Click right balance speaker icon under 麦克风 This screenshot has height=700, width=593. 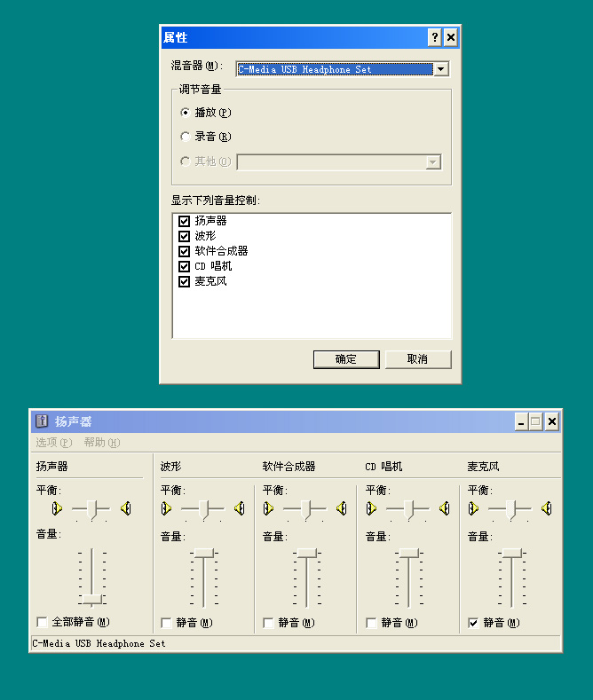(x=546, y=508)
